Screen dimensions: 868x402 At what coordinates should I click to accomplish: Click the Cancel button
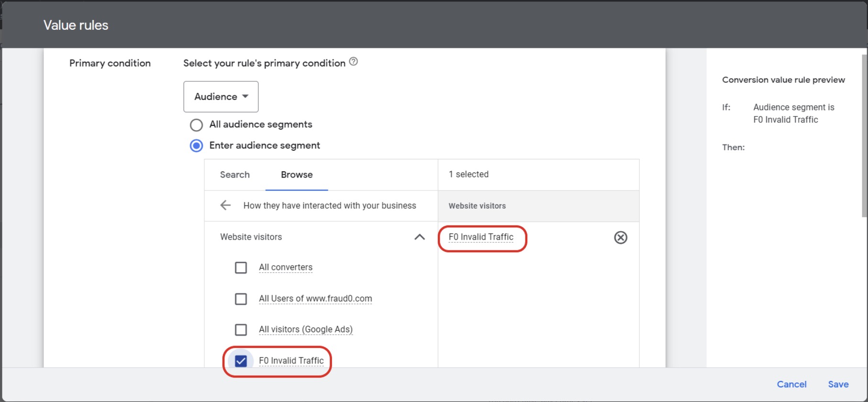(791, 384)
